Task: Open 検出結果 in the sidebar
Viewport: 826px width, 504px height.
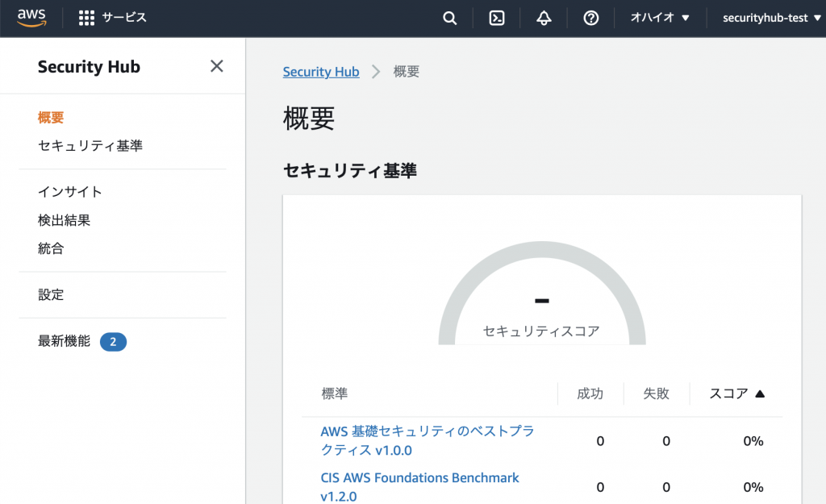Action: [64, 220]
